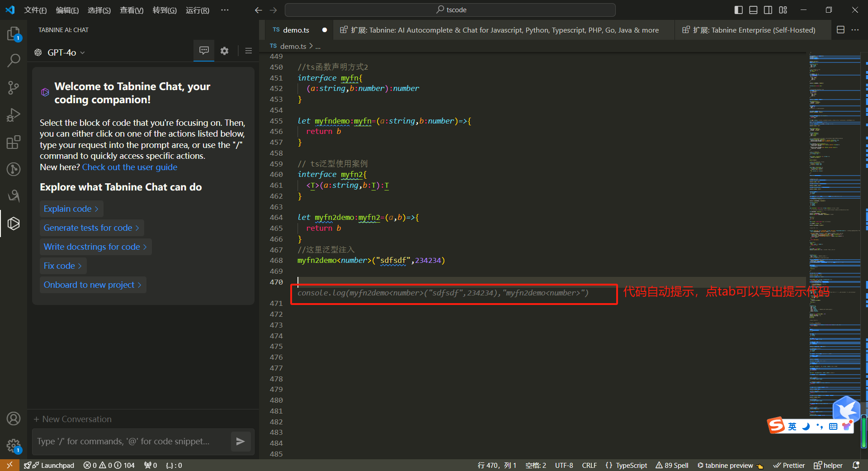Screen dimensions: 868x471
Task: Open the Tabnine view in activity bar
Action: pyautogui.click(x=14, y=223)
